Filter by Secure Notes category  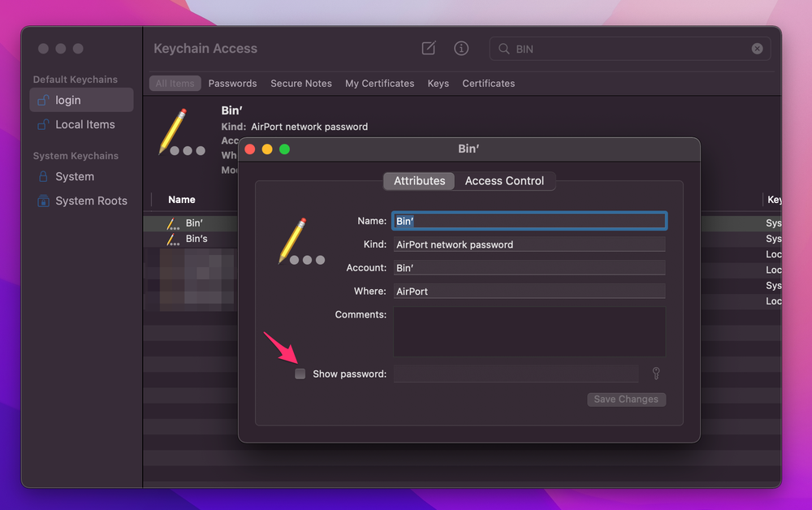pos(301,84)
